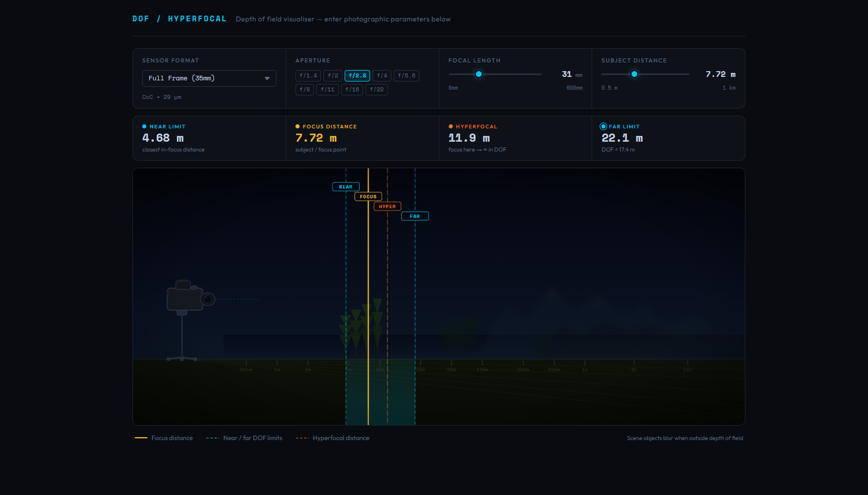Set aperture to f/4
This screenshot has width=868, height=495.
pyautogui.click(x=382, y=76)
